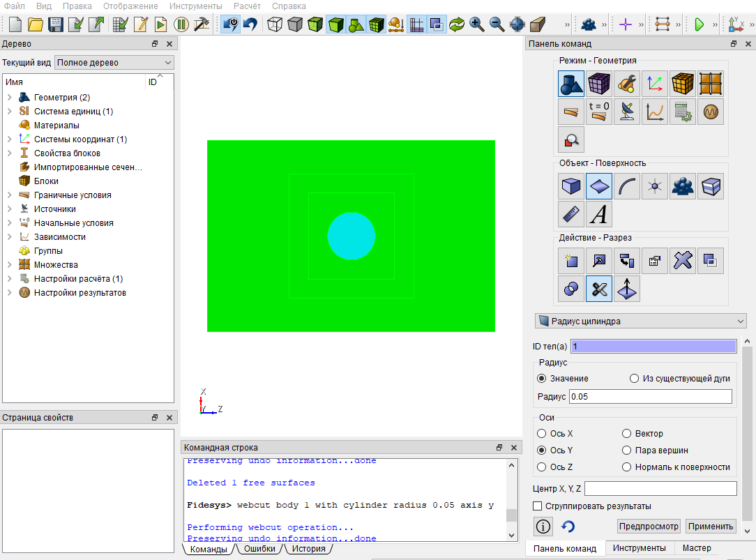Open the Расчёт menu
This screenshot has width=756, height=560.
point(247,6)
